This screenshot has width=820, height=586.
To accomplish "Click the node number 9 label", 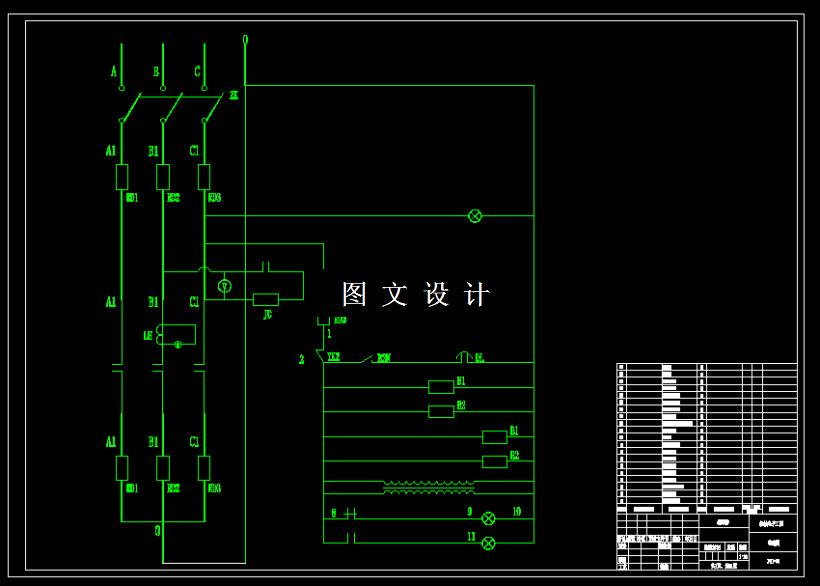I will pos(470,512).
